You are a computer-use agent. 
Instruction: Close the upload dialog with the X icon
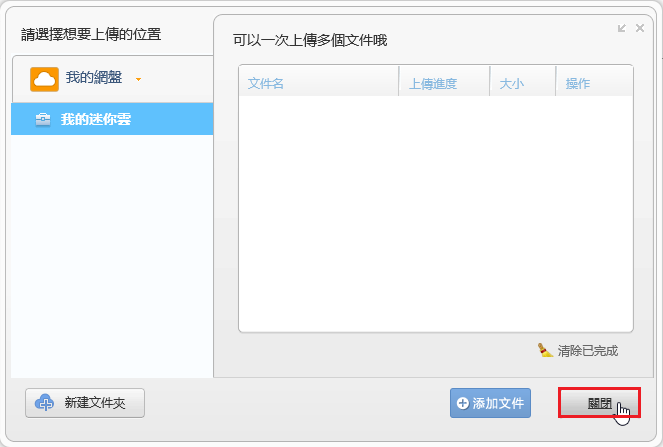pyautogui.click(x=640, y=28)
